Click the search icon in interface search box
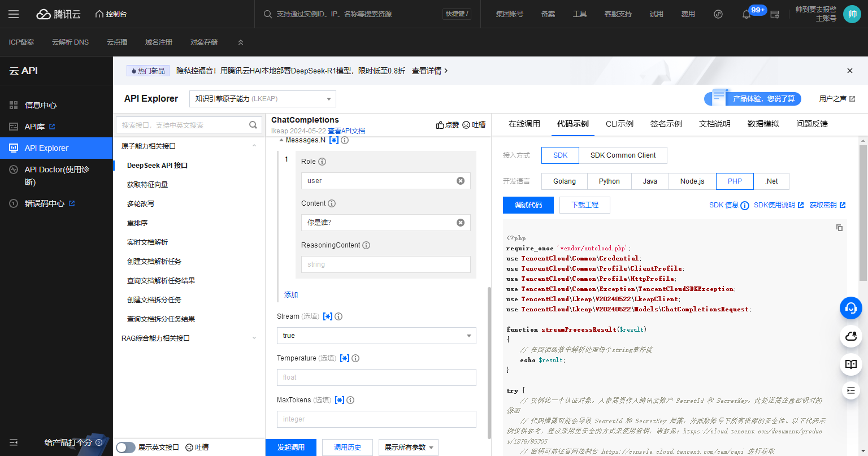 253,125
